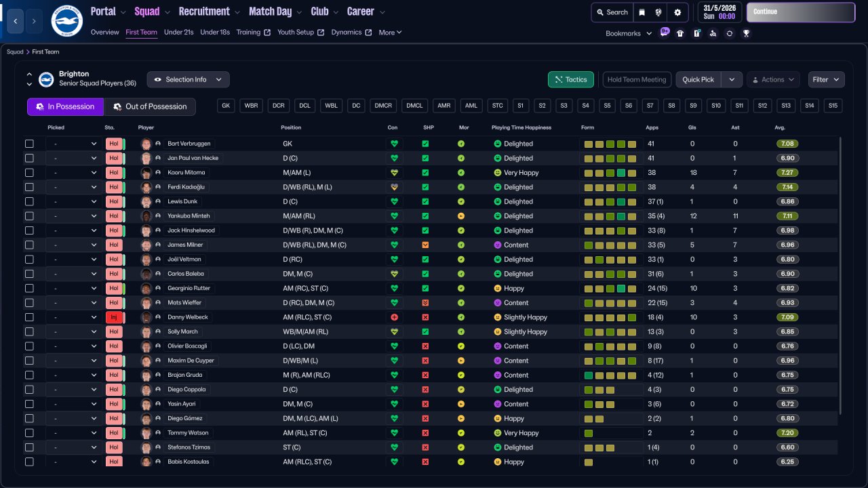Open the Recruitment menu
This screenshot has width=868, height=488.
(x=209, y=12)
